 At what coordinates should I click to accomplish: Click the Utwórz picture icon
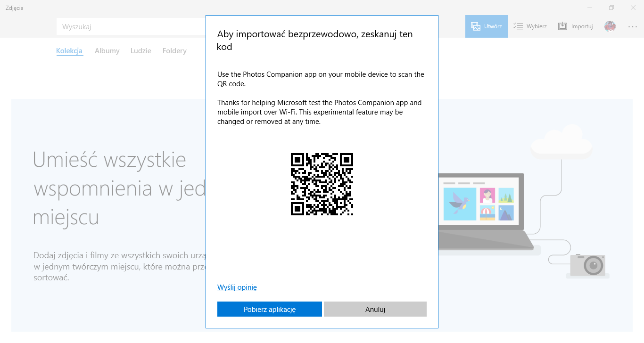tap(475, 26)
